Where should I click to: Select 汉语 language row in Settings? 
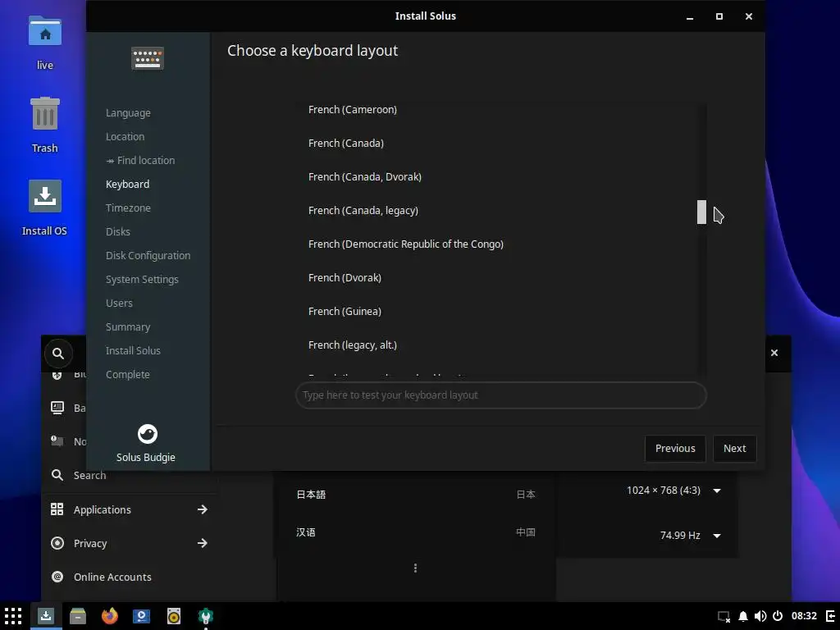416,532
